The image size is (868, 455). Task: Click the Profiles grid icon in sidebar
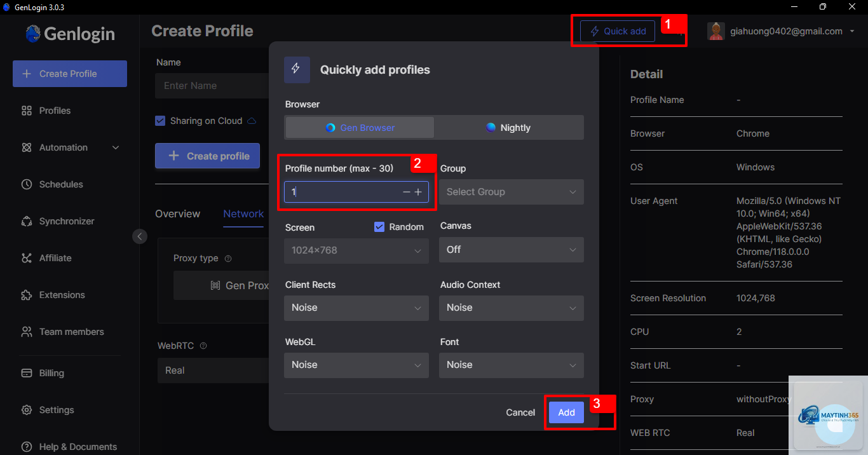[x=27, y=111]
